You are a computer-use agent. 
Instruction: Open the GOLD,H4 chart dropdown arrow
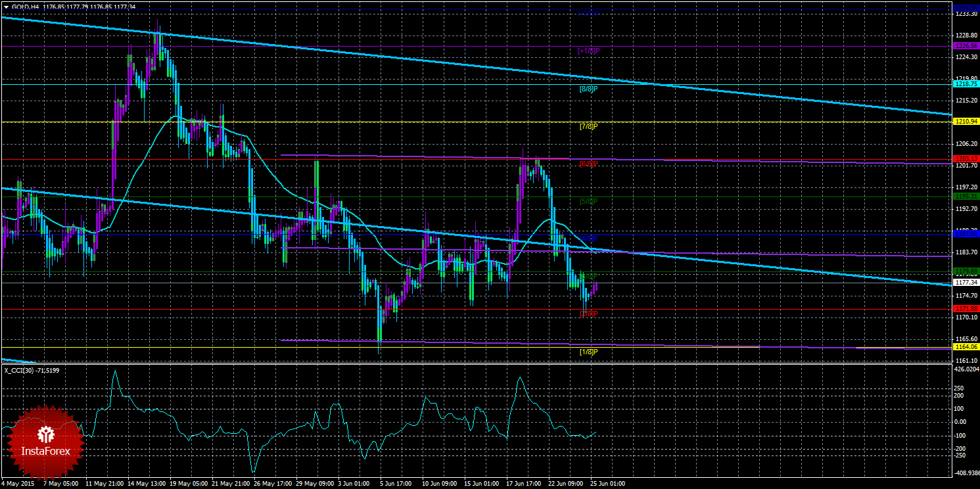pos(6,7)
